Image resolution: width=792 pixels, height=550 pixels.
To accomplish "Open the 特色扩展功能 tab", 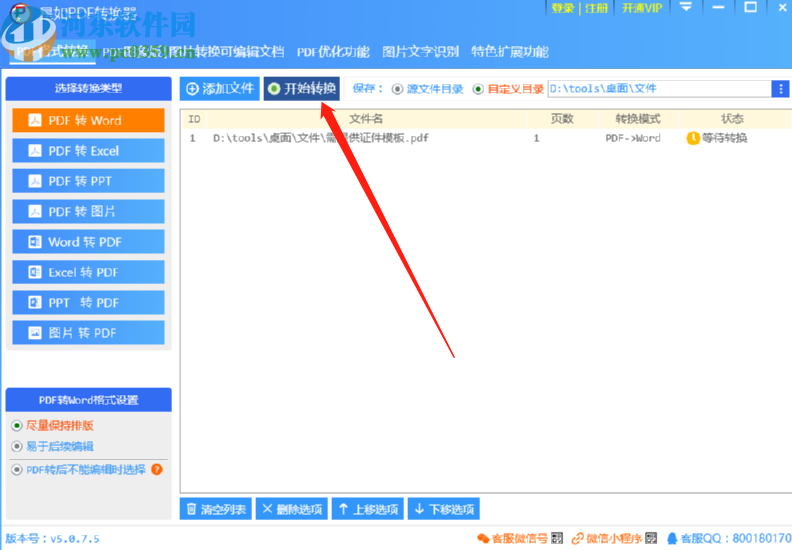I will coord(510,52).
